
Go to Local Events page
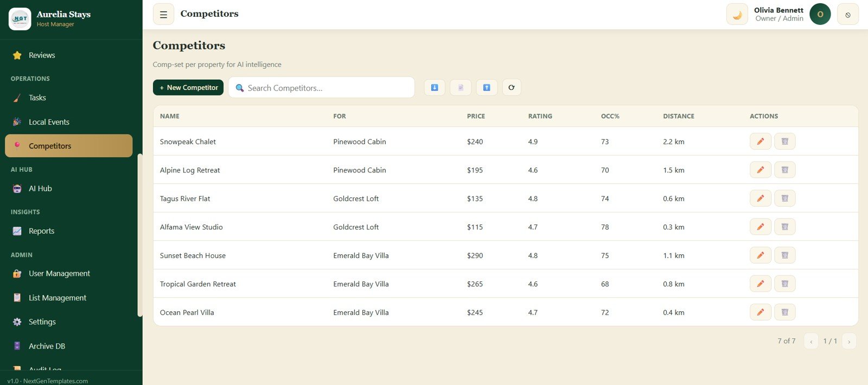click(68, 122)
